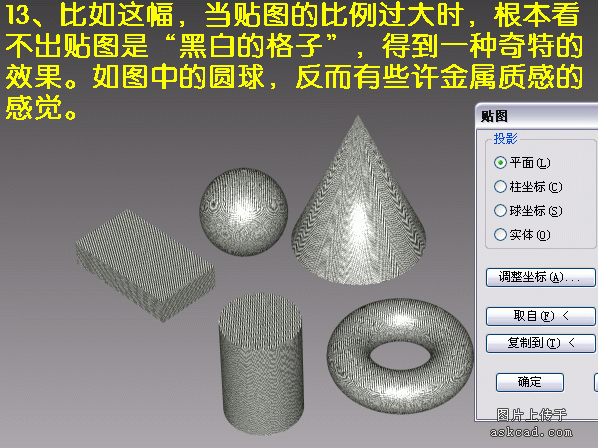Click the 取自 (F) < button
598x448 pixels.
(x=540, y=316)
